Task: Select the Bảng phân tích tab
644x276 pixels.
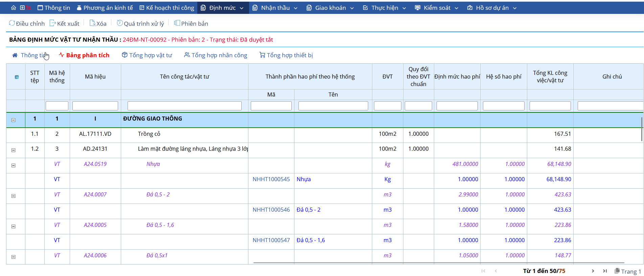Action: (84, 55)
